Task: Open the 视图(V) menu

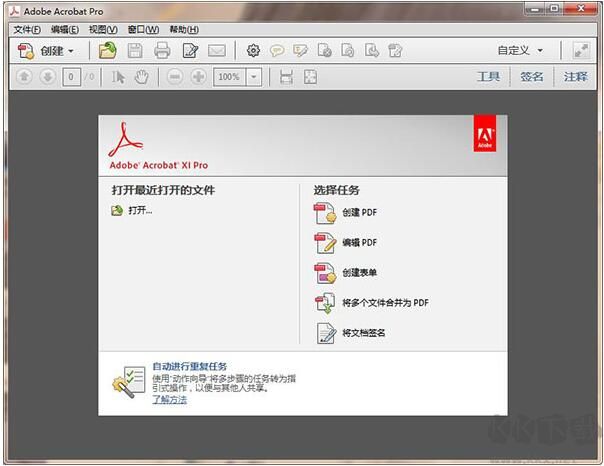Action: tap(103, 30)
